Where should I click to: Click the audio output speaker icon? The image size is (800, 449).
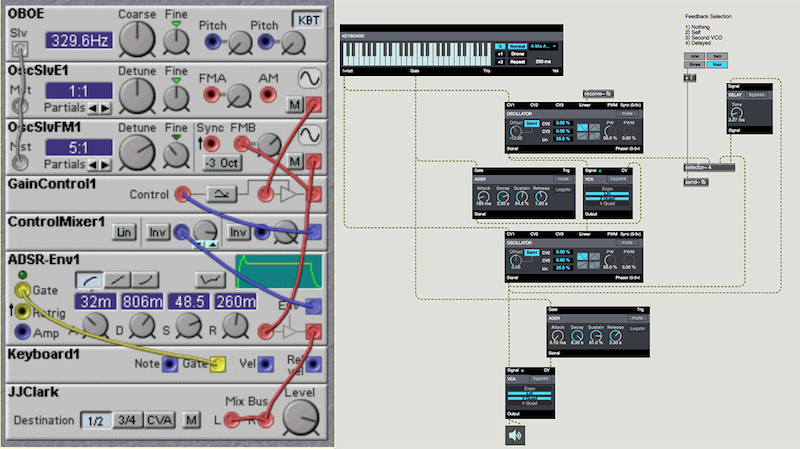515,435
